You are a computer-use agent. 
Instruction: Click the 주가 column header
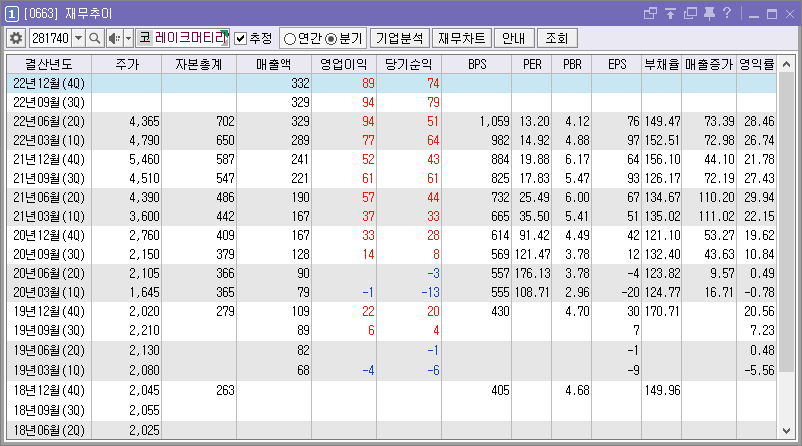[127, 64]
